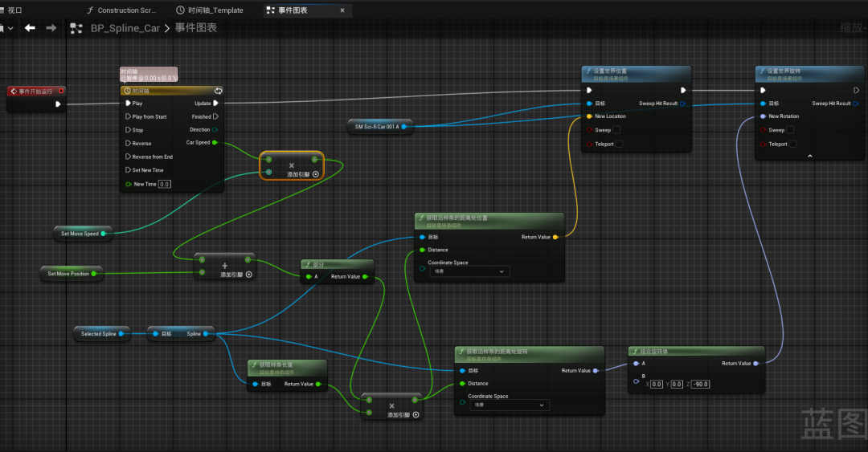Click 部分 node A input pin

309,277
